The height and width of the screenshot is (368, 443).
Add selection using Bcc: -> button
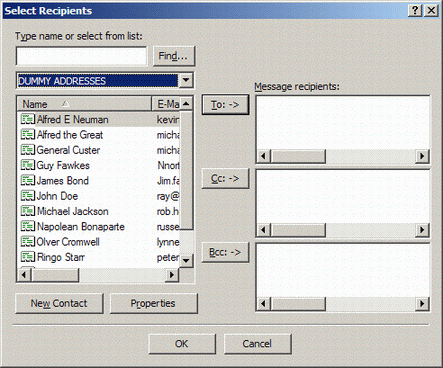click(x=225, y=252)
